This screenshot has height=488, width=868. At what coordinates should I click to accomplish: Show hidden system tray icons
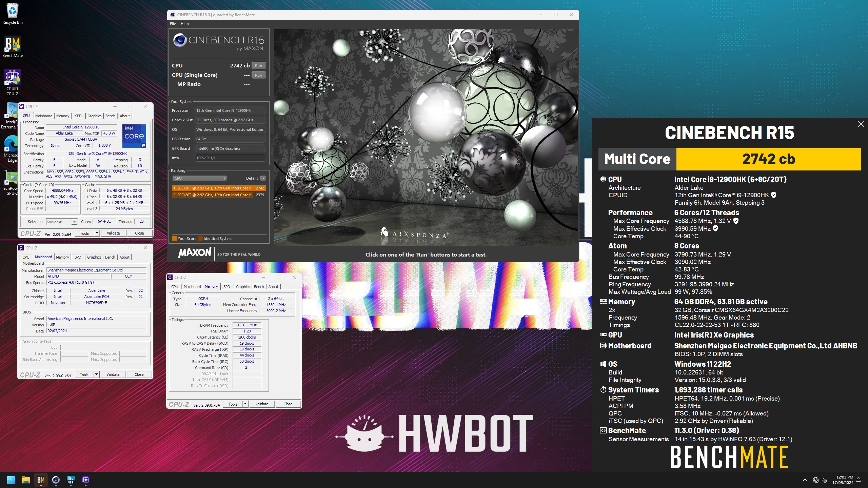pyautogui.click(x=805, y=480)
